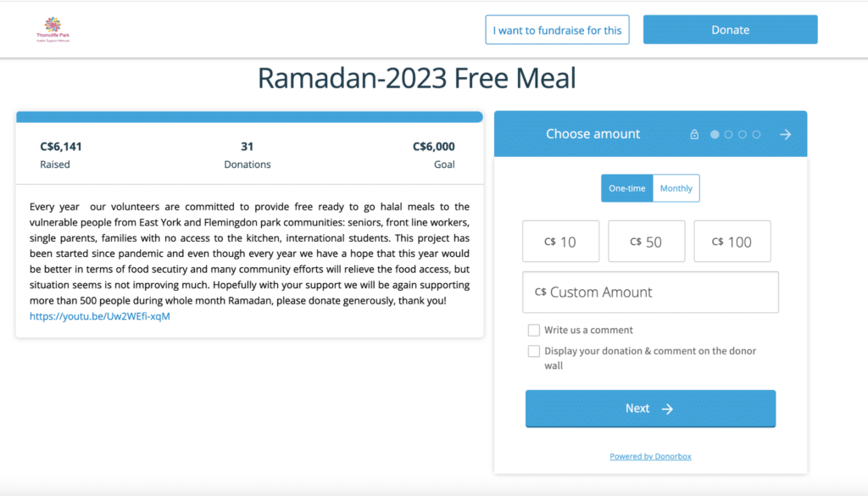868x496 pixels.
Task: Click the second step indicator dot
Action: click(x=728, y=134)
